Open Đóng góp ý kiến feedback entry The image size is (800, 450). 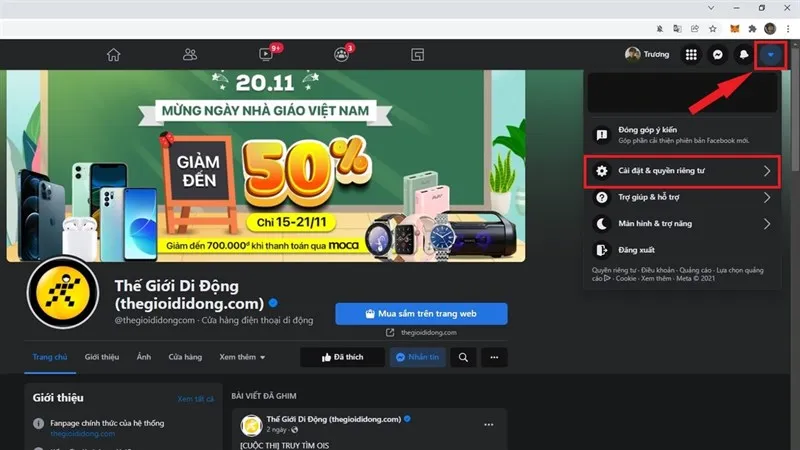coord(682,135)
